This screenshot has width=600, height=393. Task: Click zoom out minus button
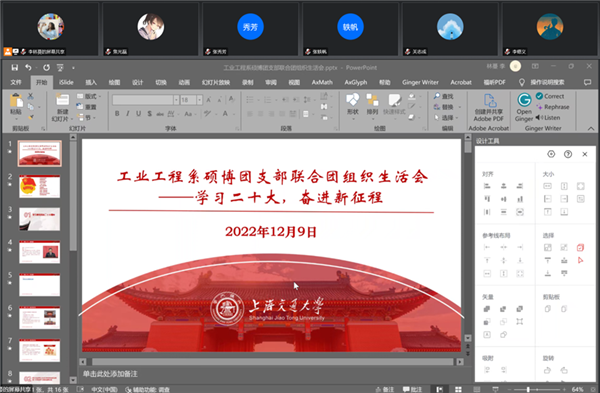[509, 389]
